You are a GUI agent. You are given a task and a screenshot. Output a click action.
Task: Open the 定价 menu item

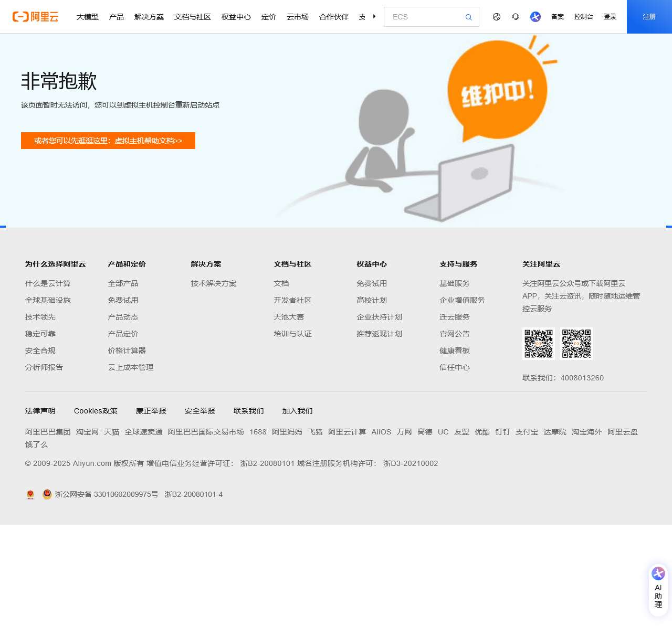(269, 17)
